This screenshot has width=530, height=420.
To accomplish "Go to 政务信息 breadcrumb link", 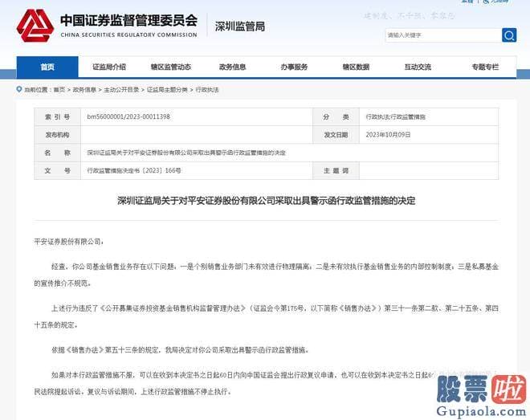I will (84, 90).
